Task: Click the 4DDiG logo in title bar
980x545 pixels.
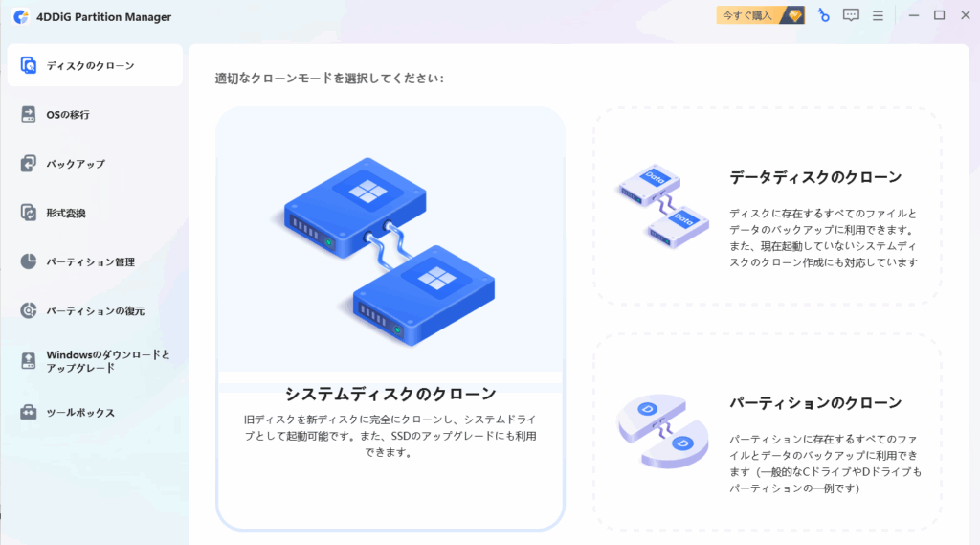Action: 21,17
